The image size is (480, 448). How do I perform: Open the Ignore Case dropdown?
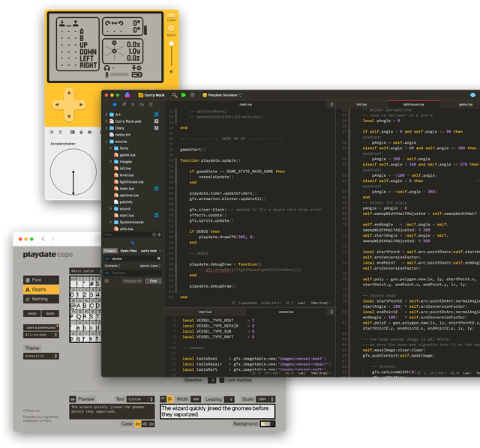150,265
